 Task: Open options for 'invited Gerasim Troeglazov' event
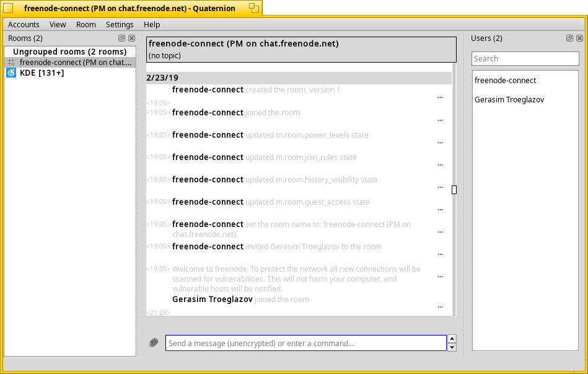coord(441,254)
